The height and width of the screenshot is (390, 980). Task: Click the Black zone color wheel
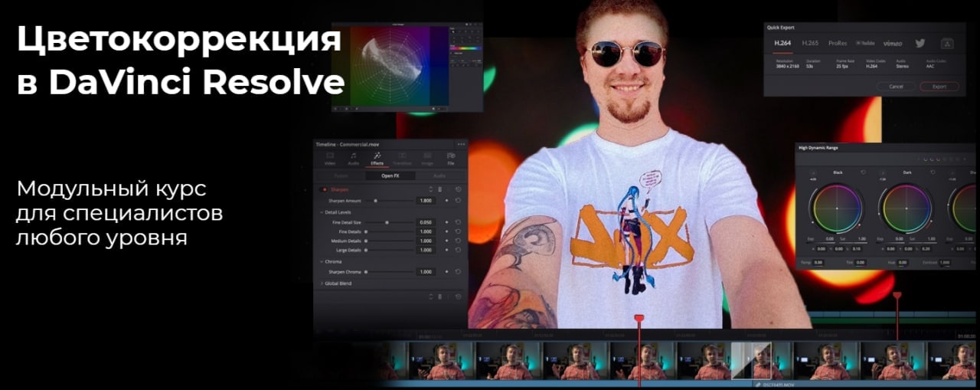click(x=837, y=208)
